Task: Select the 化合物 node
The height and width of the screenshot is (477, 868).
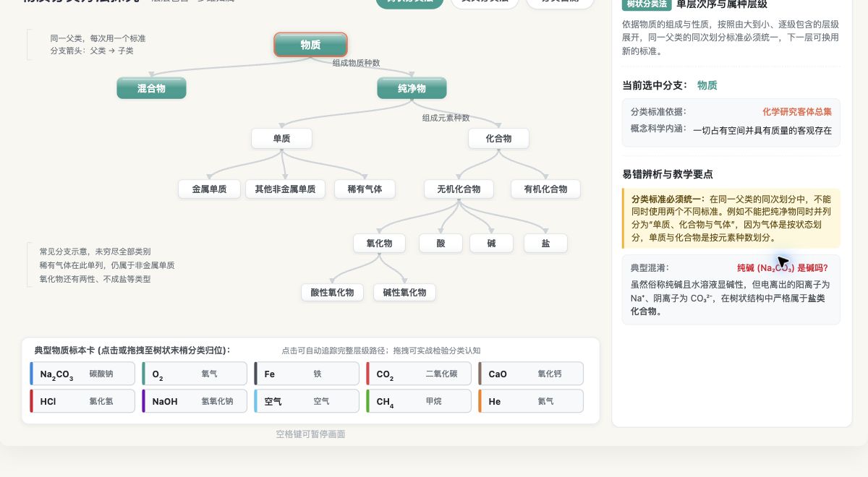Action: tap(498, 138)
